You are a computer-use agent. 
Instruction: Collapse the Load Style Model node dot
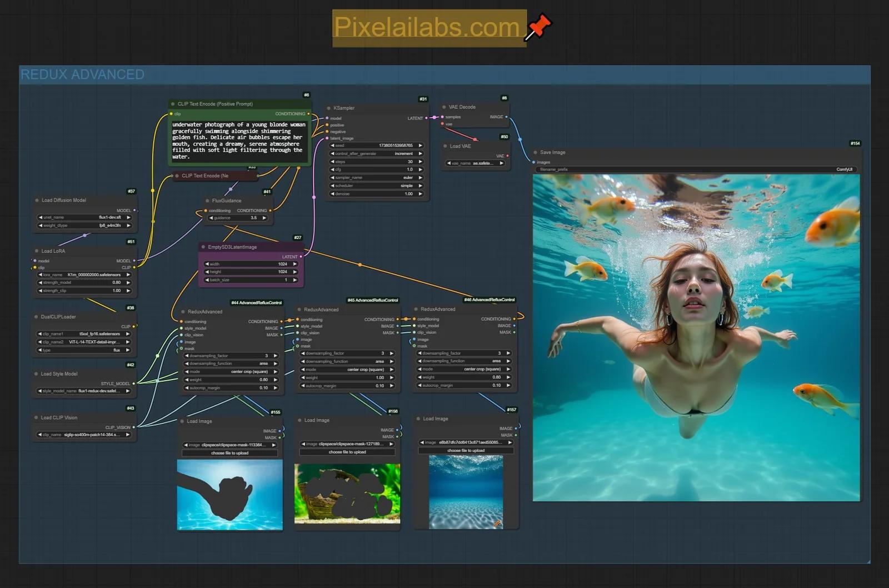[36, 374]
